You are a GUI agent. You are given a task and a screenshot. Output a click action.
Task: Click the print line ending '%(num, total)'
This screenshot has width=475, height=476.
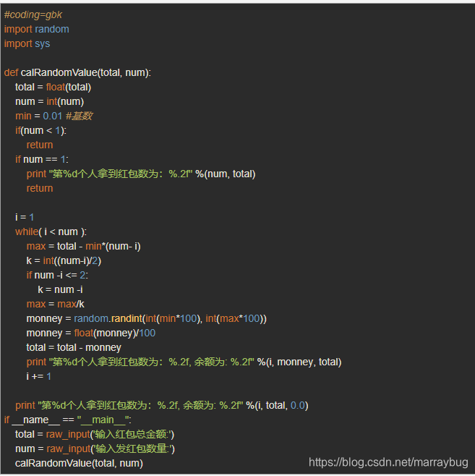141,174
